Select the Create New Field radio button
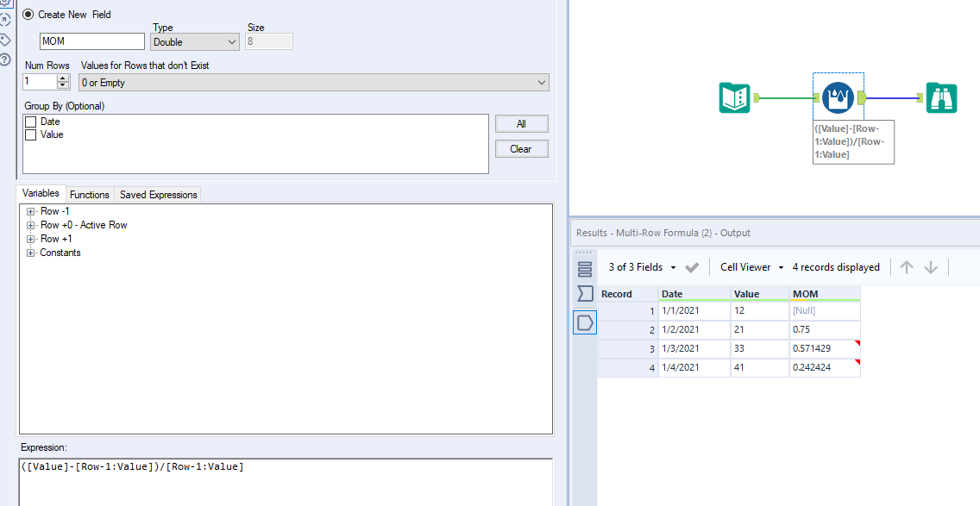The image size is (980, 506). point(28,14)
